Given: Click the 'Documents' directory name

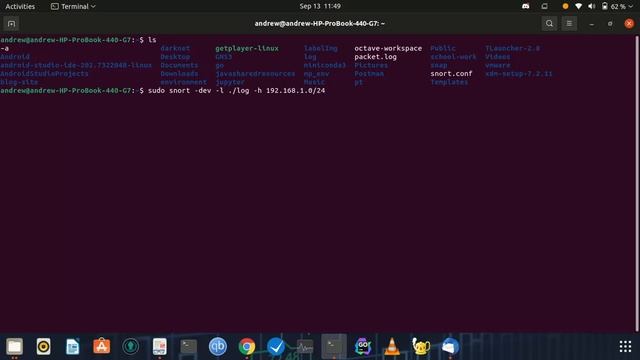Looking at the screenshot, I should coord(179,65).
